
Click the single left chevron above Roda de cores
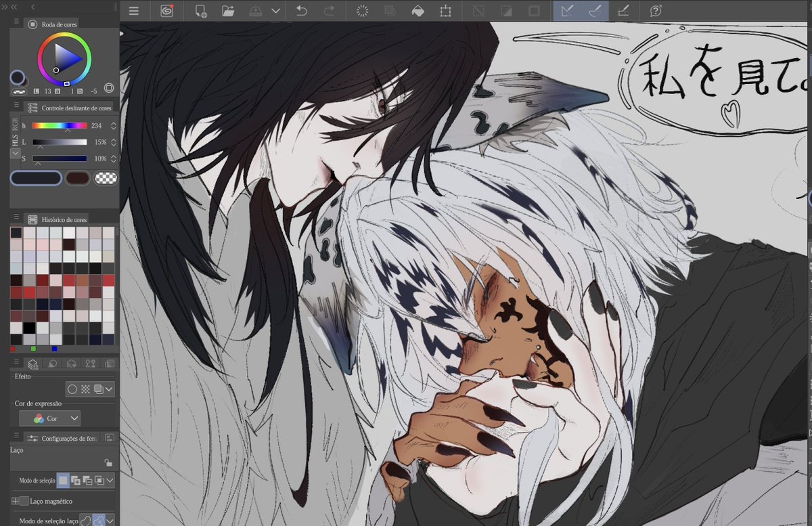[33, 6]
